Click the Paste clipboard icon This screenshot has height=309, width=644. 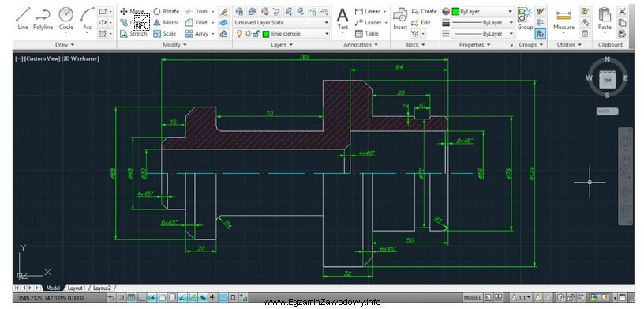[605, 19]
